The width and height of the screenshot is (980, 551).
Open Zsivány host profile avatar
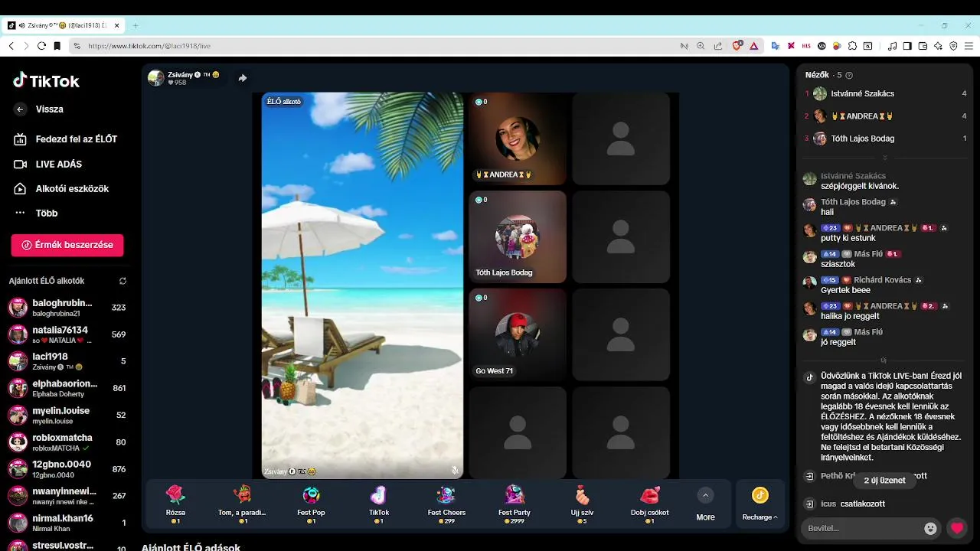pos(156,78)
